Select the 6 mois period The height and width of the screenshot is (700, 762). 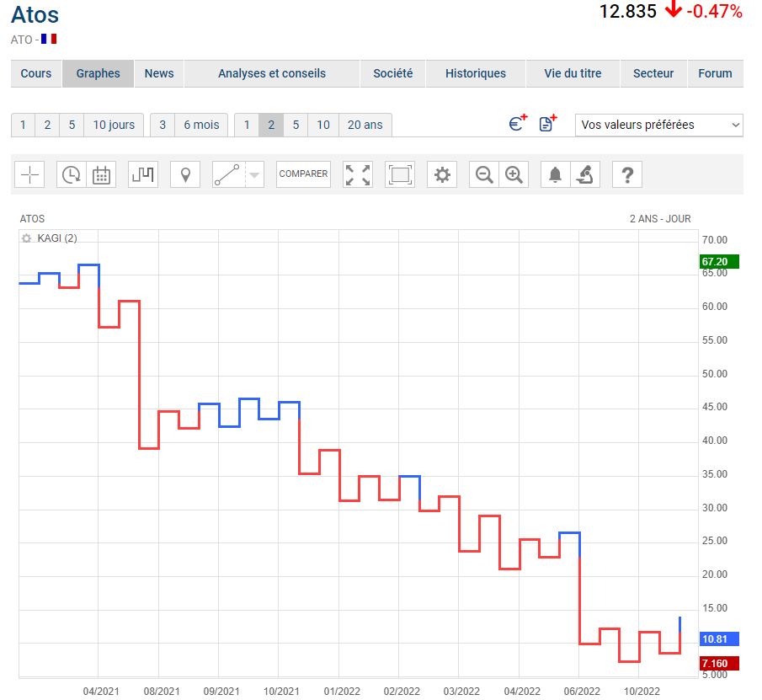(x=201, y=125)
